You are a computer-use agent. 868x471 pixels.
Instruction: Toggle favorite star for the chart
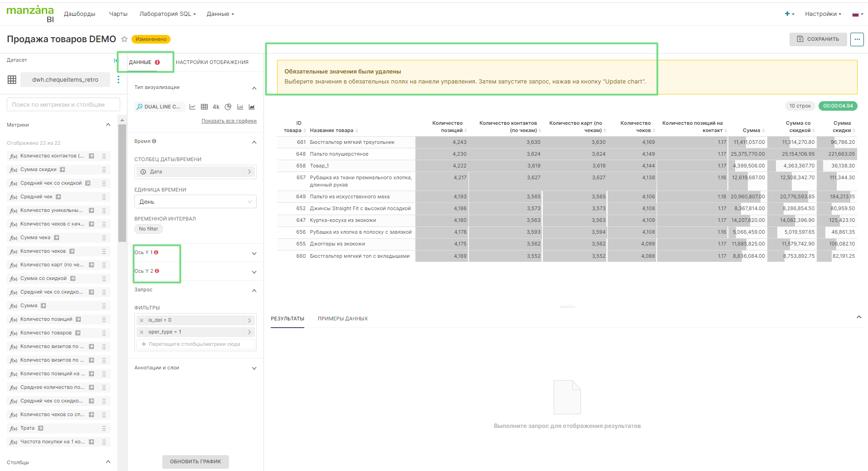124,39
